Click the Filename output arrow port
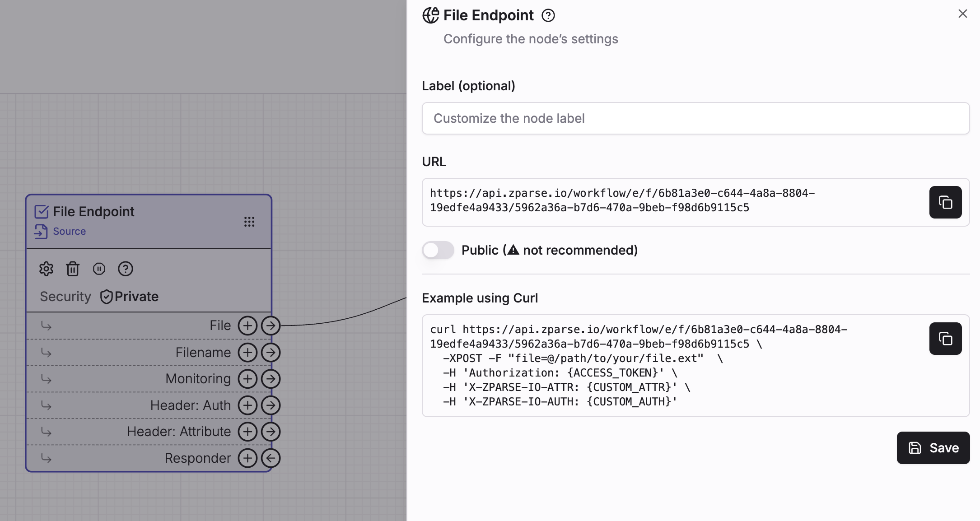980x521 pixels. coord(271,352)
